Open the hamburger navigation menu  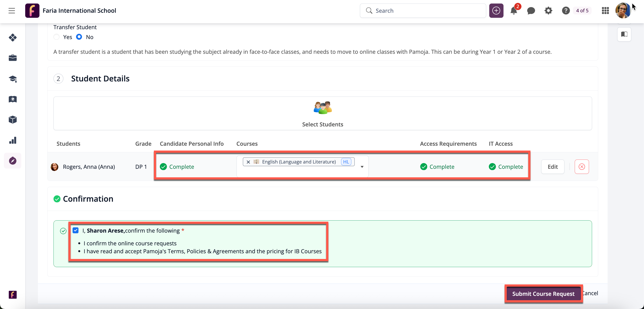pyautogui.click(x=12, y=11)
